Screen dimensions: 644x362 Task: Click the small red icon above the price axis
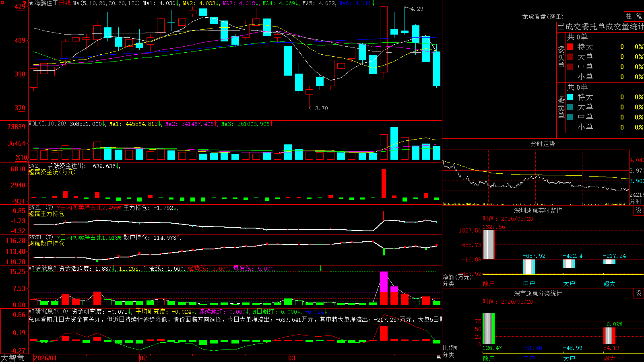pyautogui.click(x=25, y=3)
